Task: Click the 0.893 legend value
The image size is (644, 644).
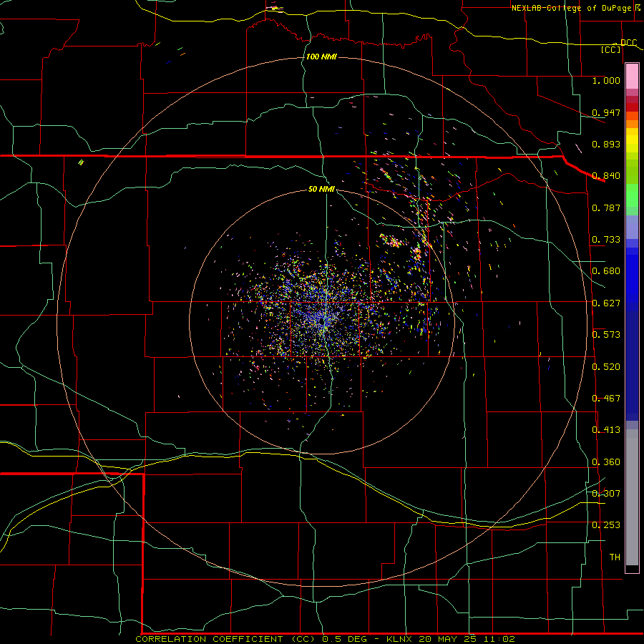Action: [x=606, y=144]
